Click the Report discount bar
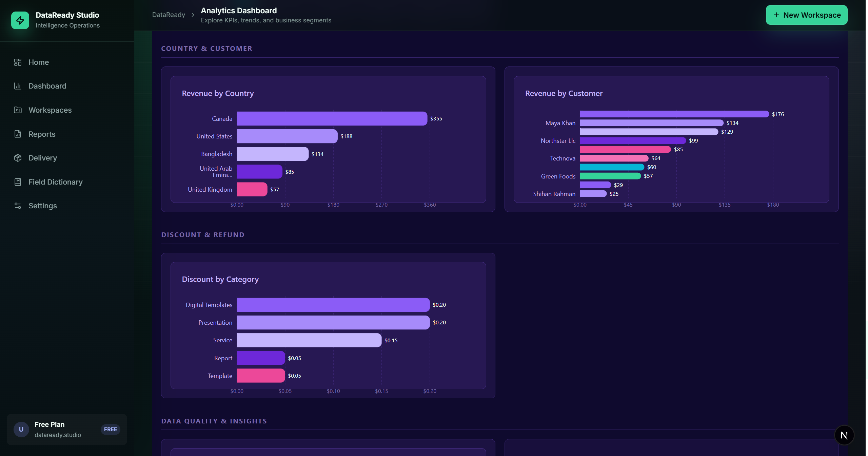Screen dimensions: 868x456 pyautogui.click(x=261, y=358)
